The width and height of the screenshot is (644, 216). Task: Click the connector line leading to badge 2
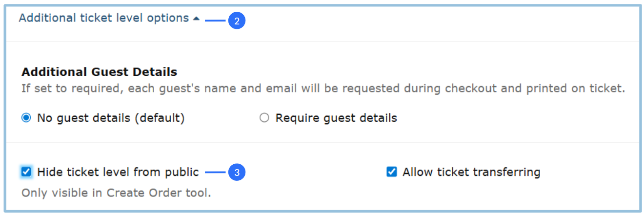[x=215, y=21]
